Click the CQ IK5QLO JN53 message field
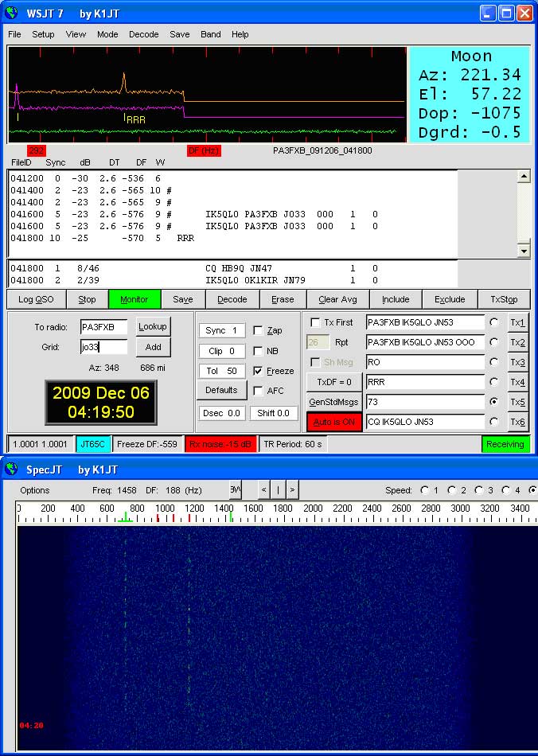Image resolution: width=538 pixels, height=756 pixels. (x=425, y=422)
